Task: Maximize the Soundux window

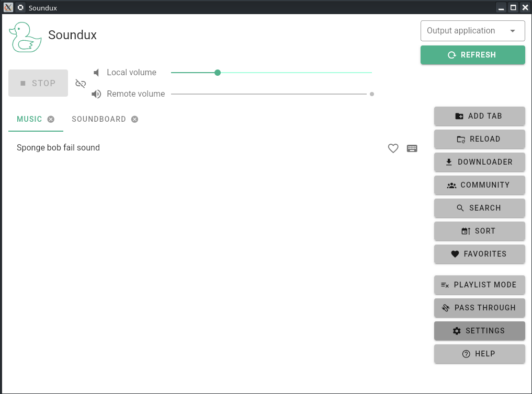Action: pyautogui.click(x=513, y=7)
